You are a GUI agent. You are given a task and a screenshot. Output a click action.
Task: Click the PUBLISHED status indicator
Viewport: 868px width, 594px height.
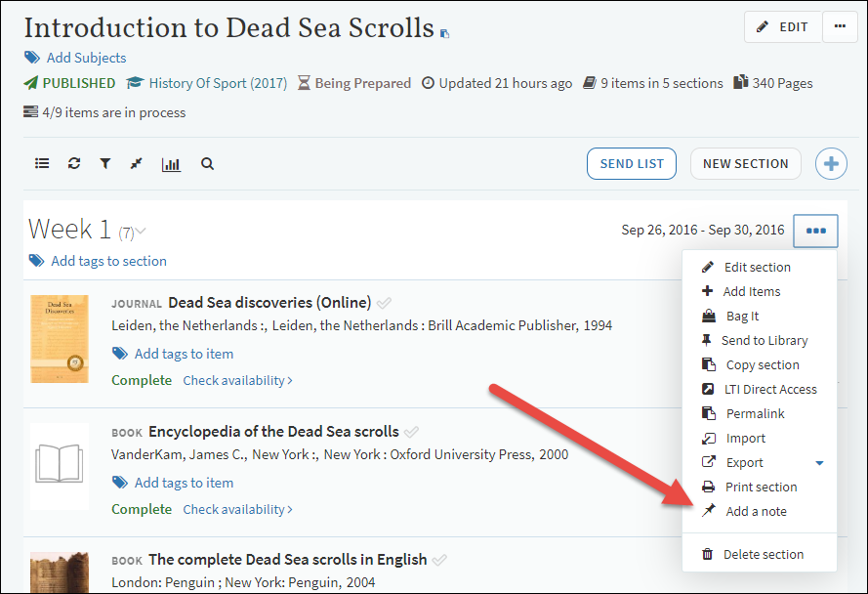click(x=69, y=83)
